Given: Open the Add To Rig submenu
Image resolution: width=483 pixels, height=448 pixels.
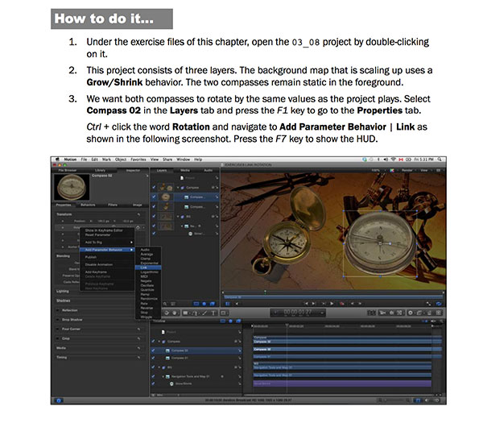Looking at the screenshot, I should tap(107, 243).
